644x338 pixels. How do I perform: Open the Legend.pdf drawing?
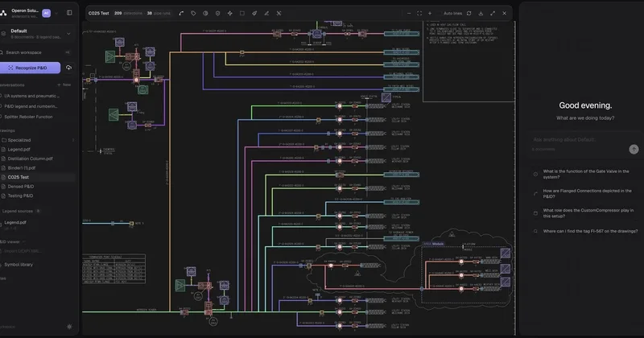pyautogui.click(x=19, y=150)
